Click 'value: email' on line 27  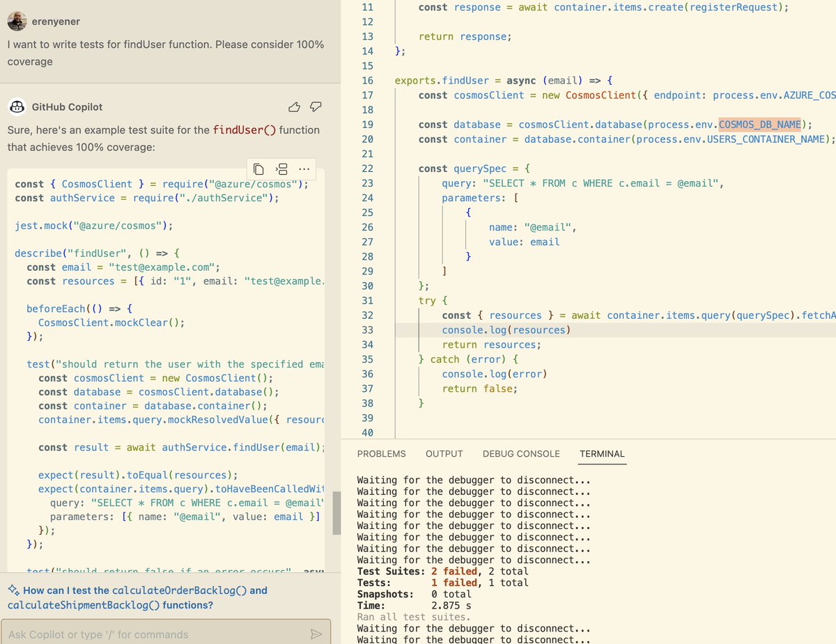(525, 242)
